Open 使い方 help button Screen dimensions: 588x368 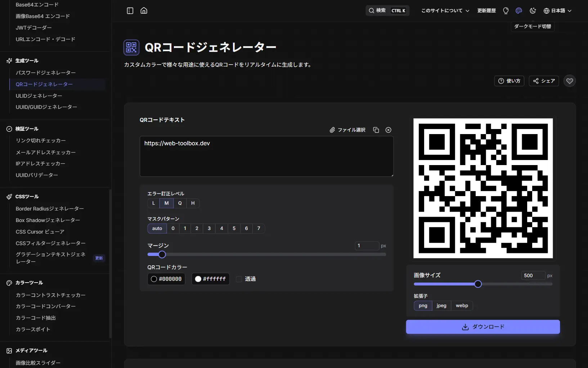[509, 81]
